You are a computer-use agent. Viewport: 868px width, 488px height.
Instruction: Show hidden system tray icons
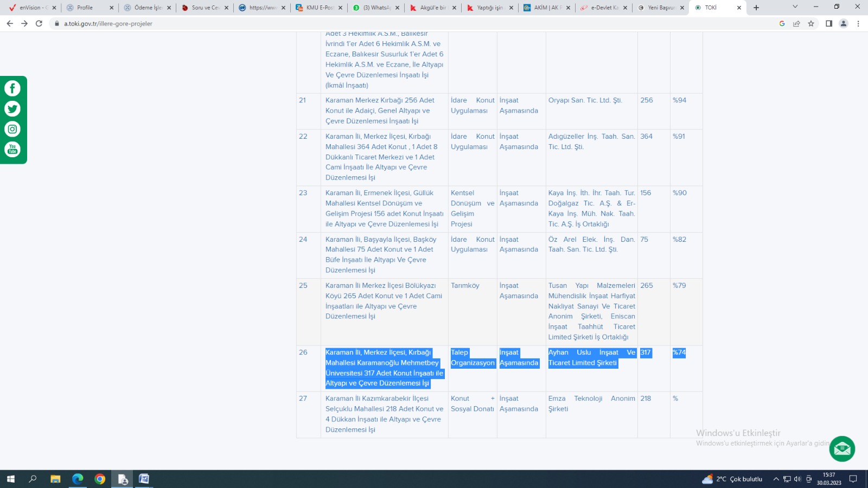pyautogui.click(x=776, y=479)
